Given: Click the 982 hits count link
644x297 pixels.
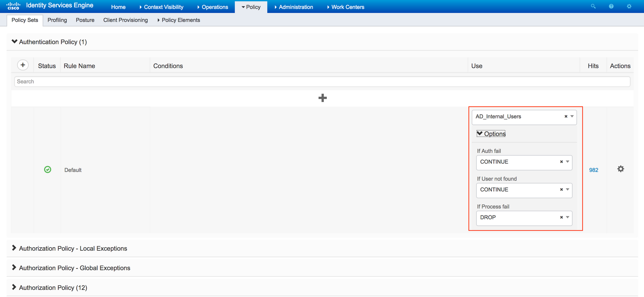Looking at the screenshot, I should 593,170.
